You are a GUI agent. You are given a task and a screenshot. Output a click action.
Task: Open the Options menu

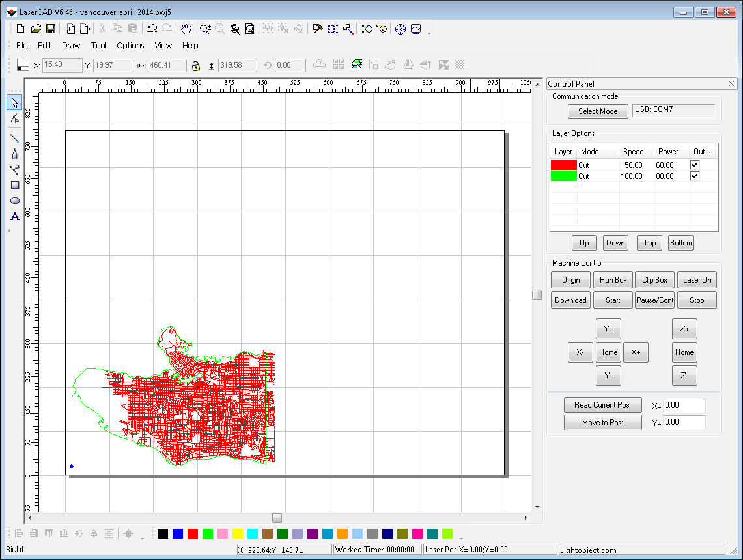click(x=130, y=46)
